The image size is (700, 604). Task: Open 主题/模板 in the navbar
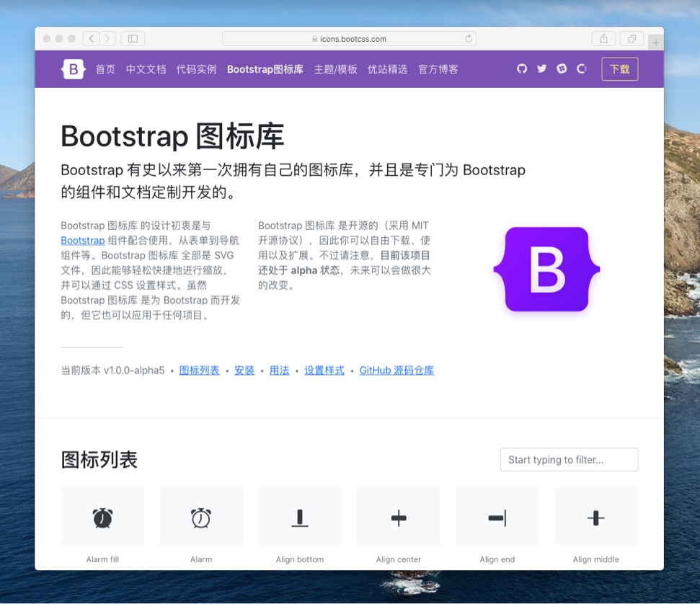click(335, 69)
